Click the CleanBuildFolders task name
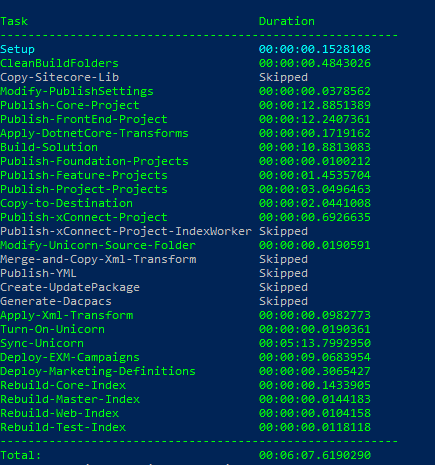The height and width of the screenshot is (465, 435). (x=59, y=63)
